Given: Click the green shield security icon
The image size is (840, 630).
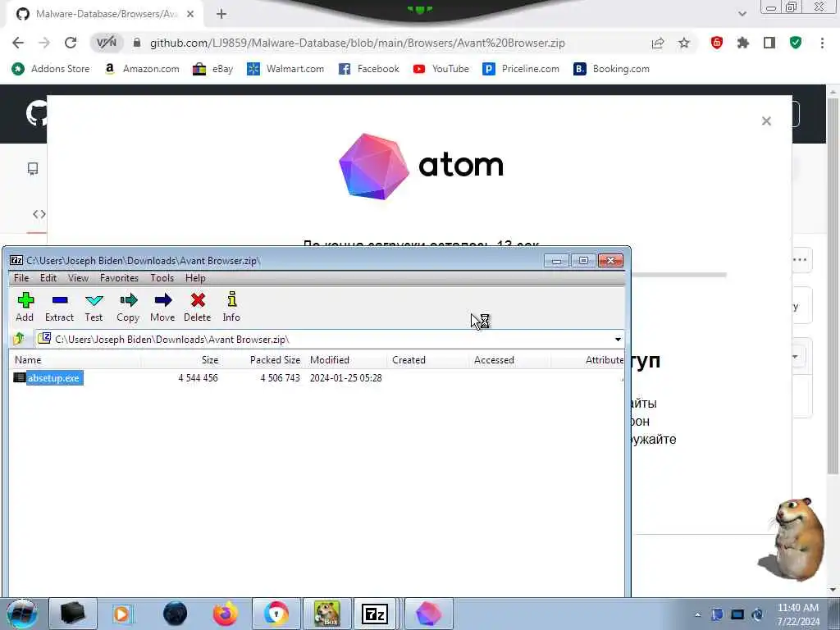Looking at the screenshot, I should point(796,43).
